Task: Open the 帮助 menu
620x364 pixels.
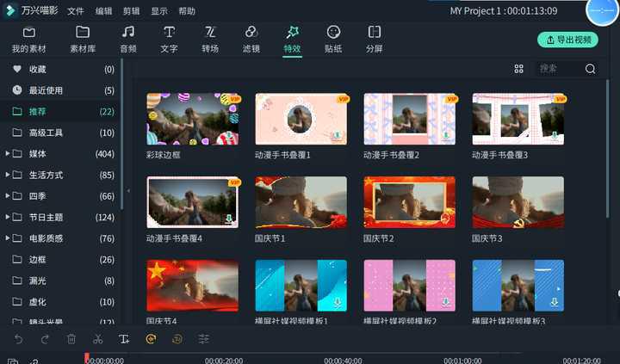Action: point(187,11)
